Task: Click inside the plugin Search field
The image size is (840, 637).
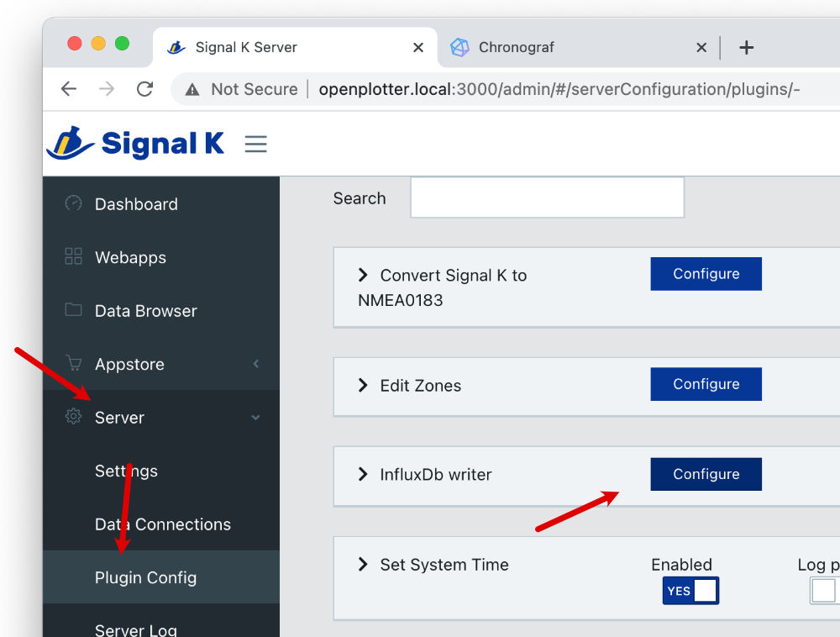Action: pyautogui.click(x=547, y=198)
